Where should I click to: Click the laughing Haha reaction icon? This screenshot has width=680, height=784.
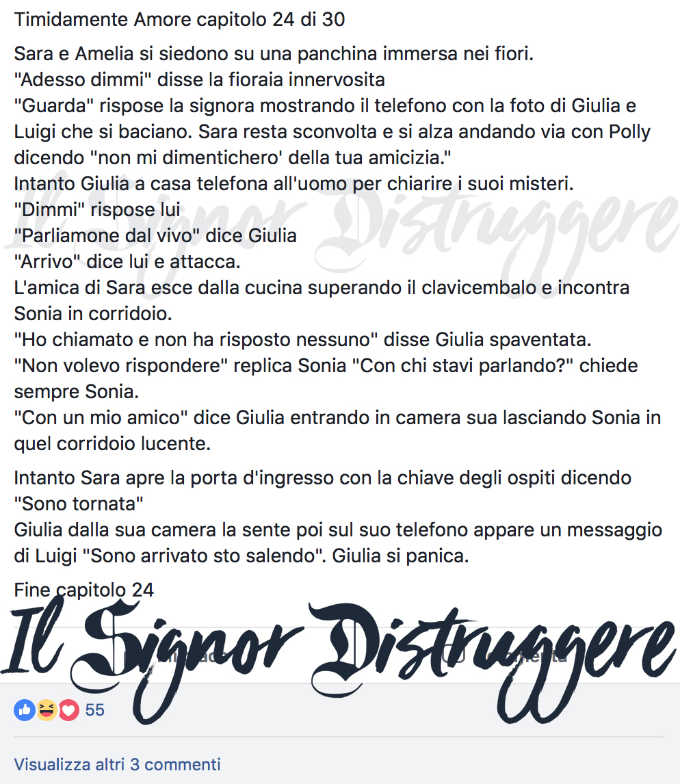[47, 710]
